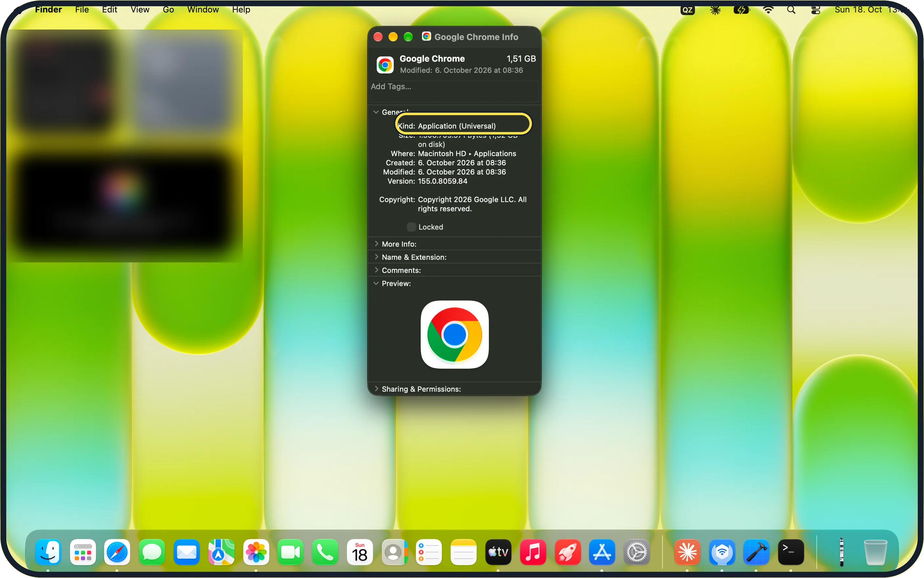The image size is (924, 578).
Task: Open the Window menu
Action: click(203, 10)
